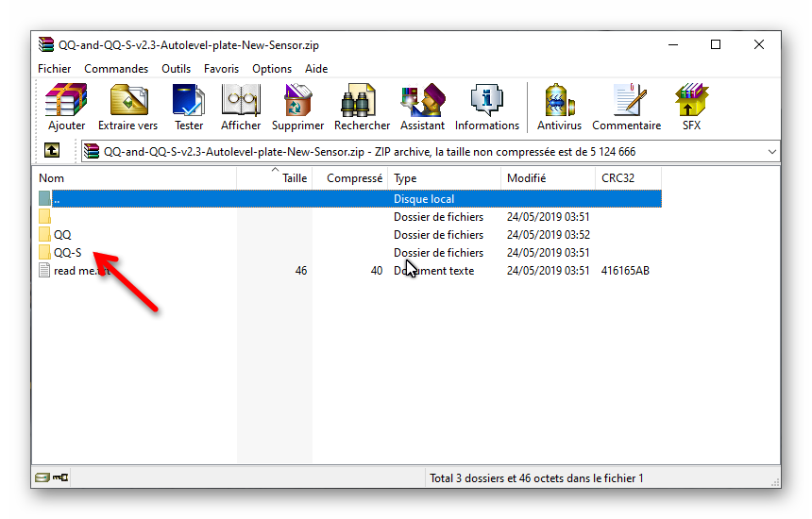Select the read me text file
This screenshot has width=812, height=519.
tap(80, 271)
